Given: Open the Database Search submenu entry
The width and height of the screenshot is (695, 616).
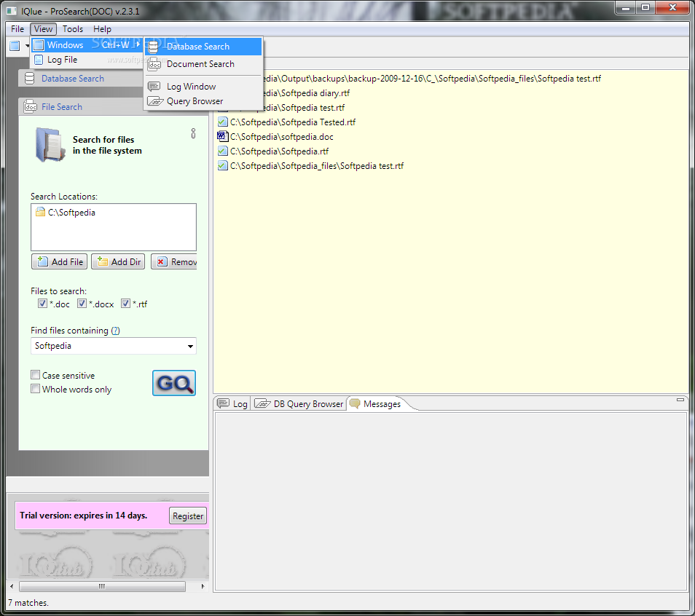Looking at the screenshot, I should pos(203,47).
